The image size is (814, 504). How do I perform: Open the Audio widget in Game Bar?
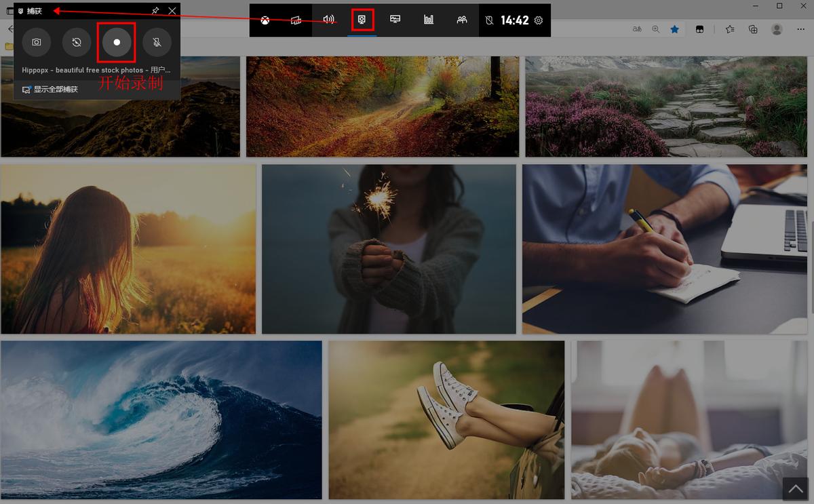pyautogui.click(x=329, y=20)
